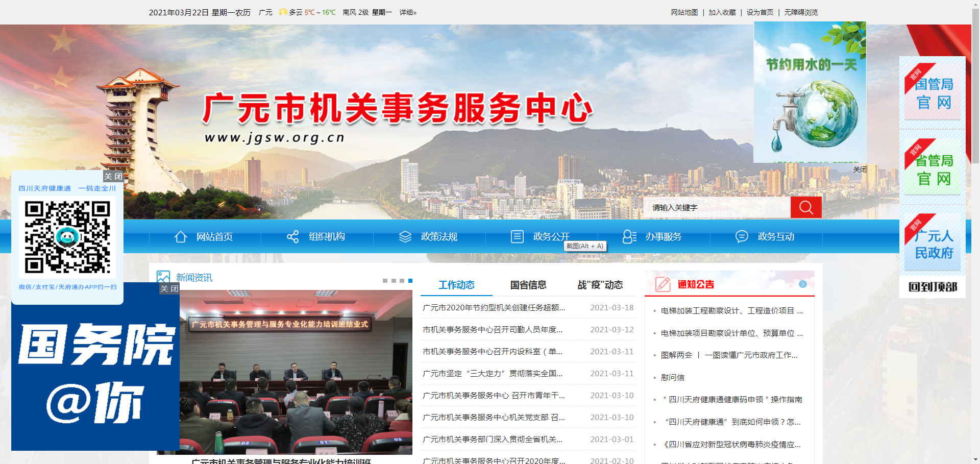Viewport: 980px width, 464px height.
Task: Click the layers icon beside 政策法规
Action: (405, 237)
